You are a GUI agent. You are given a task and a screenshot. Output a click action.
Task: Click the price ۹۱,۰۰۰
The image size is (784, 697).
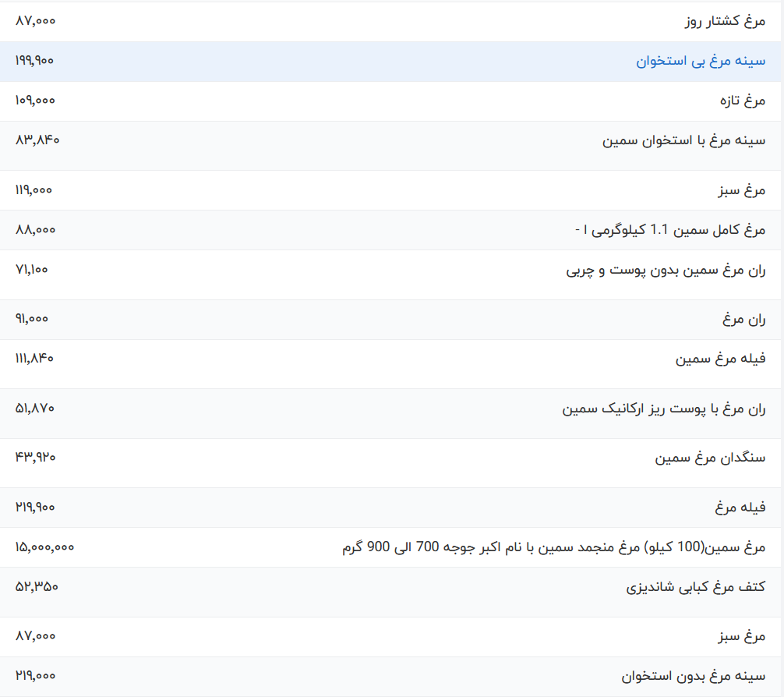(31, 318)
